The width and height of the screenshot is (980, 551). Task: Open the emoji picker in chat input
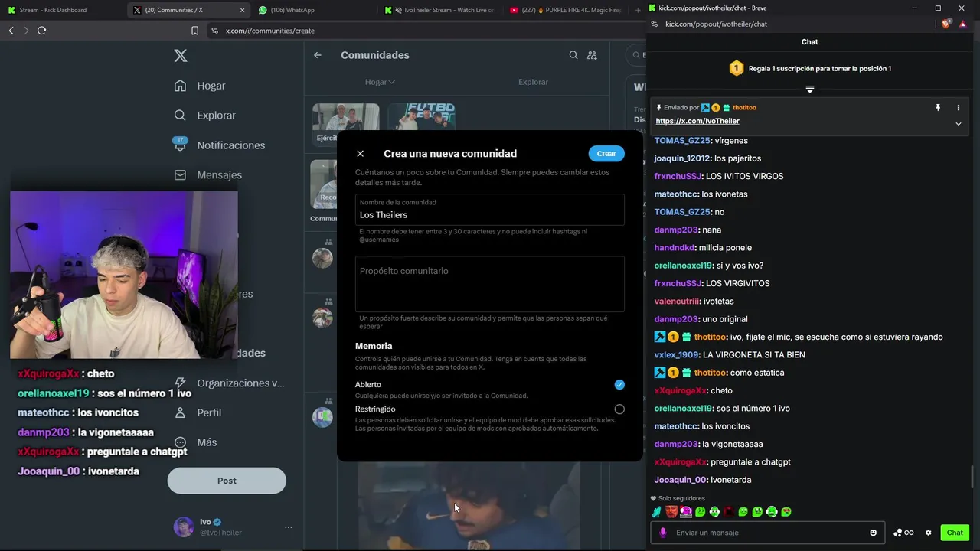coord(874,533)
